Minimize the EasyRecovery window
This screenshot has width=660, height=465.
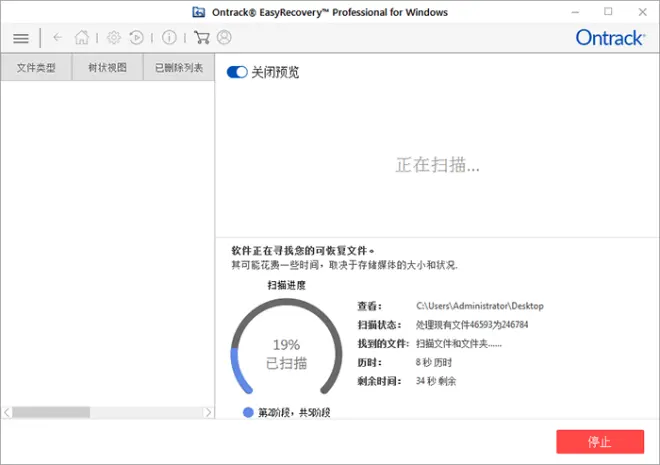[x=575, y=12]
